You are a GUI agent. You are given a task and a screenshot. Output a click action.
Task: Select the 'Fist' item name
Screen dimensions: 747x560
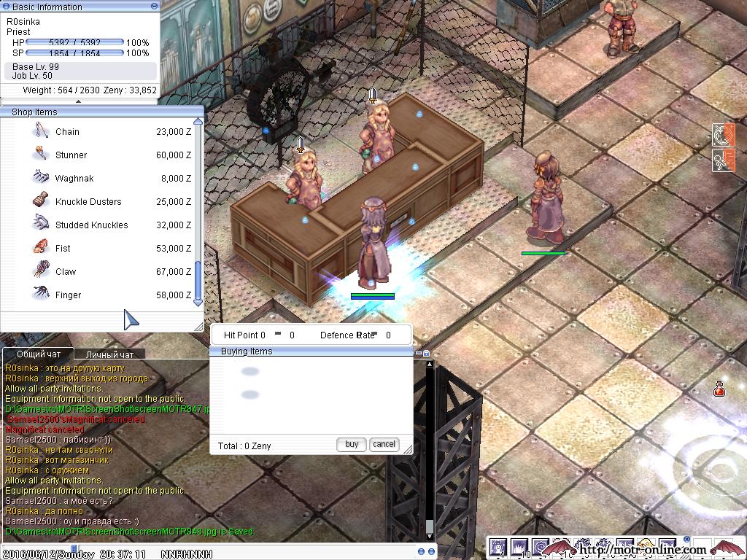pos(63,248)
